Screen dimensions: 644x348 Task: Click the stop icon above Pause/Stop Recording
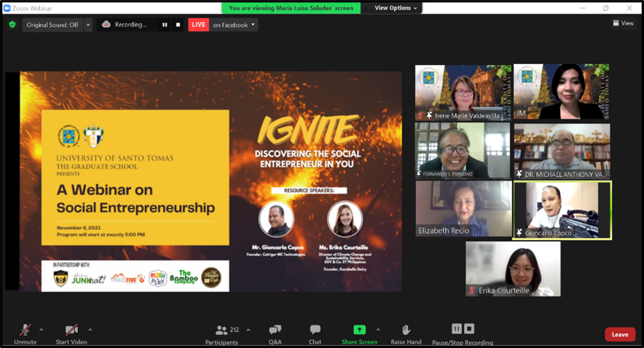pyautogui.click(x=469, y=329)
